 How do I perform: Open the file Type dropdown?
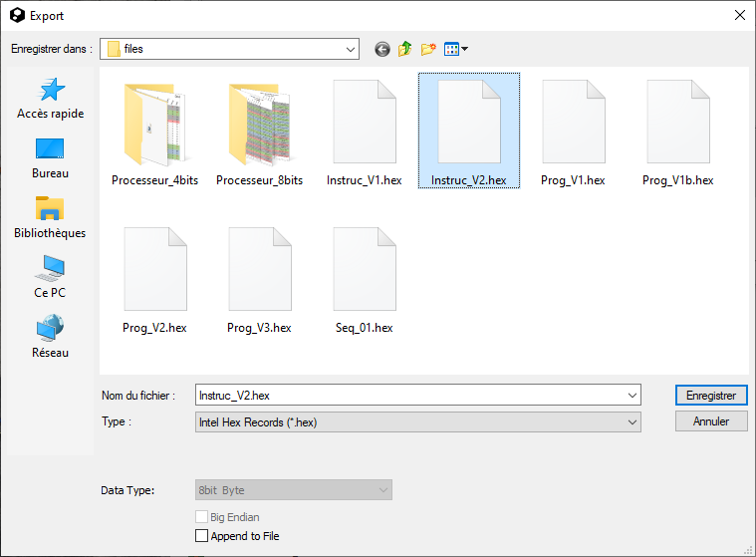(x=632, y=422)
